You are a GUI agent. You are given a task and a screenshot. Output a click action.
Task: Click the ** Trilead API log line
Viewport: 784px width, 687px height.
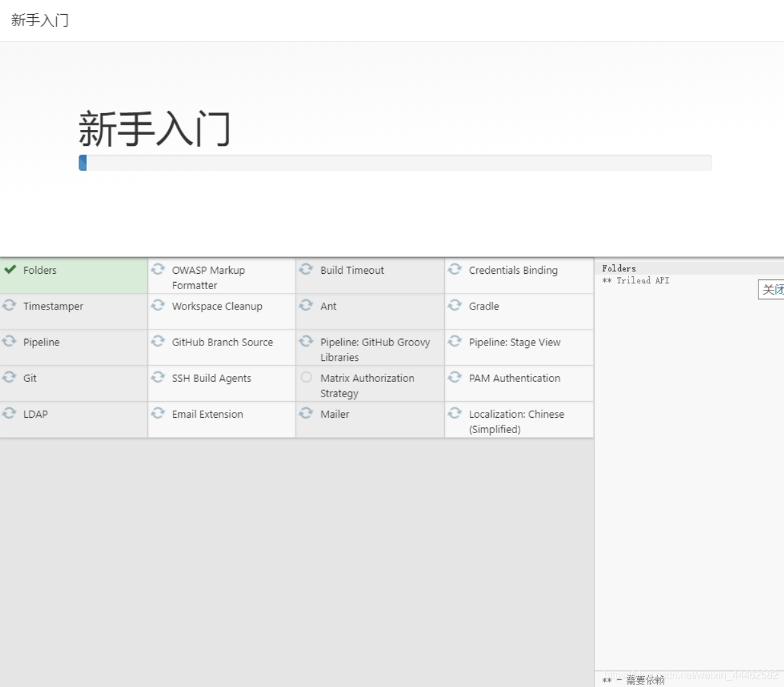tap(636, 280)
